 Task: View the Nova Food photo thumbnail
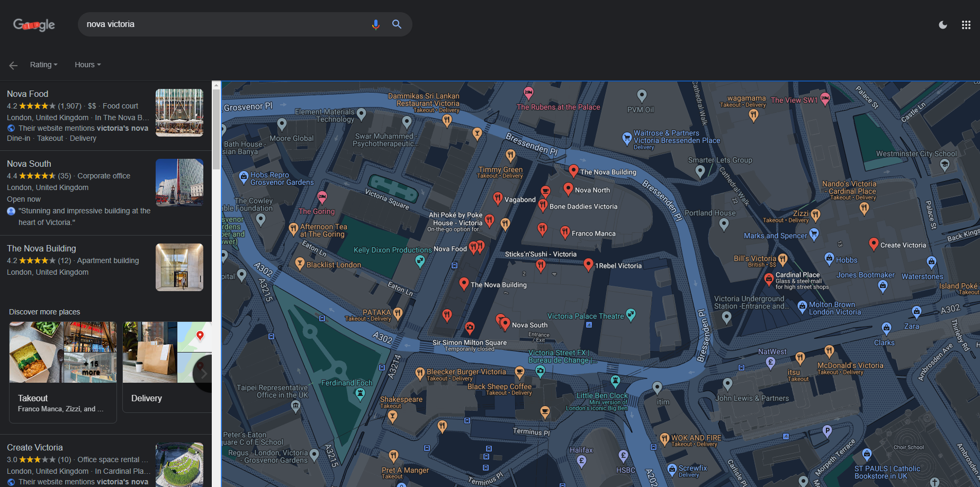coord(179,113)
